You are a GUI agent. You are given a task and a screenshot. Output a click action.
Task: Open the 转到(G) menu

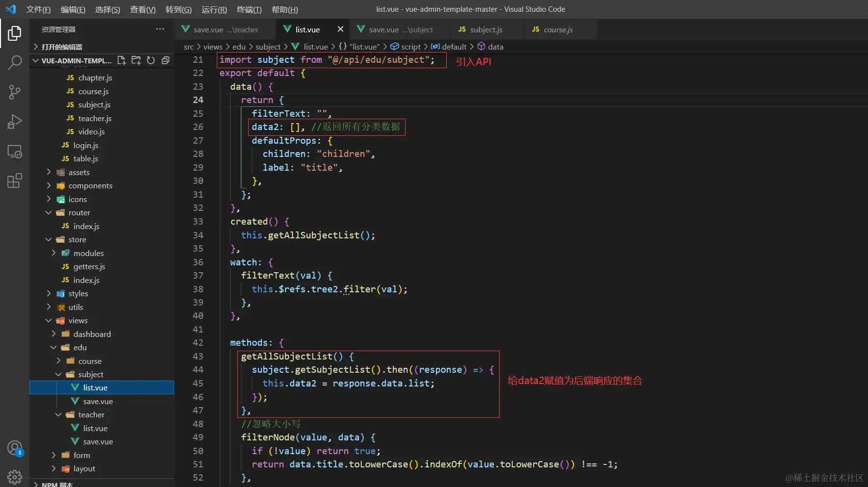click(179, 9)
